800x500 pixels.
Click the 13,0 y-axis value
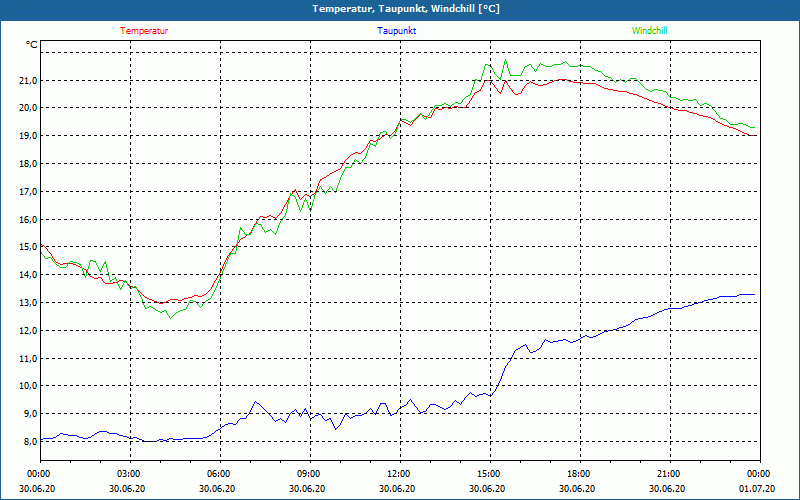tap(29, 303)
